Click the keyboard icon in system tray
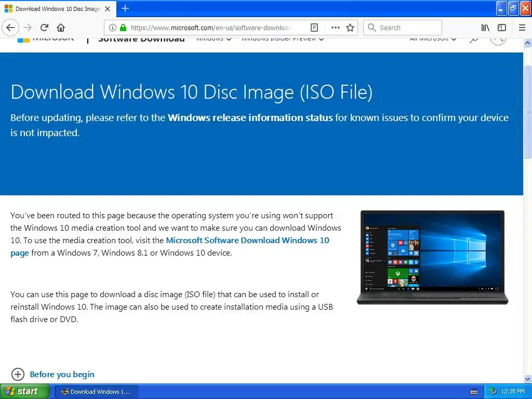 coord(474,392)
